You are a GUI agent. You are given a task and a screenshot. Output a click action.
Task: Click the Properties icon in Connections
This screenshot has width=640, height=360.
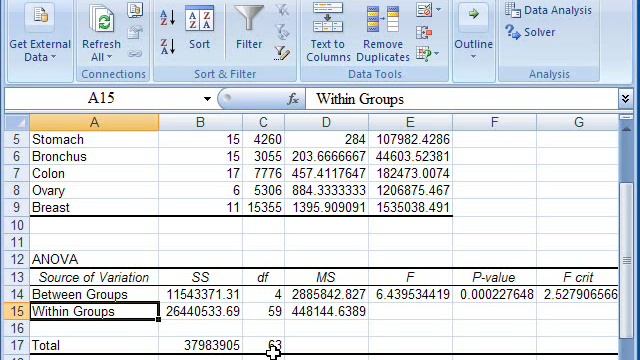point(135,32)
